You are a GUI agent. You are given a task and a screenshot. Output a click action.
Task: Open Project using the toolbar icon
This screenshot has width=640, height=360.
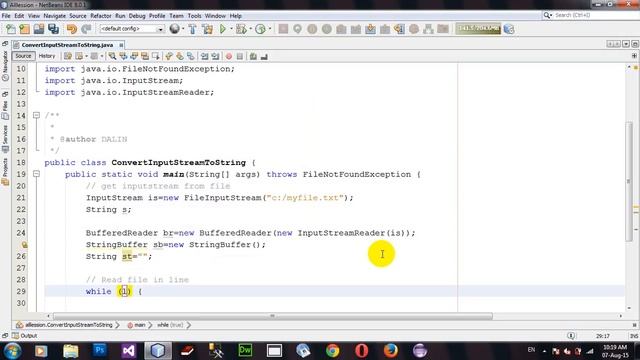(x=39, y=29)
